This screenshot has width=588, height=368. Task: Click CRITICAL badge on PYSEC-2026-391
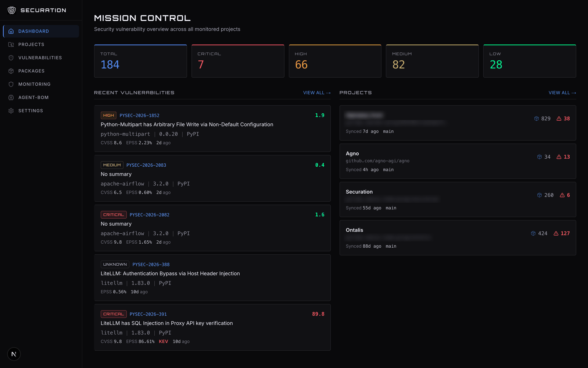(x=114, y=314)
